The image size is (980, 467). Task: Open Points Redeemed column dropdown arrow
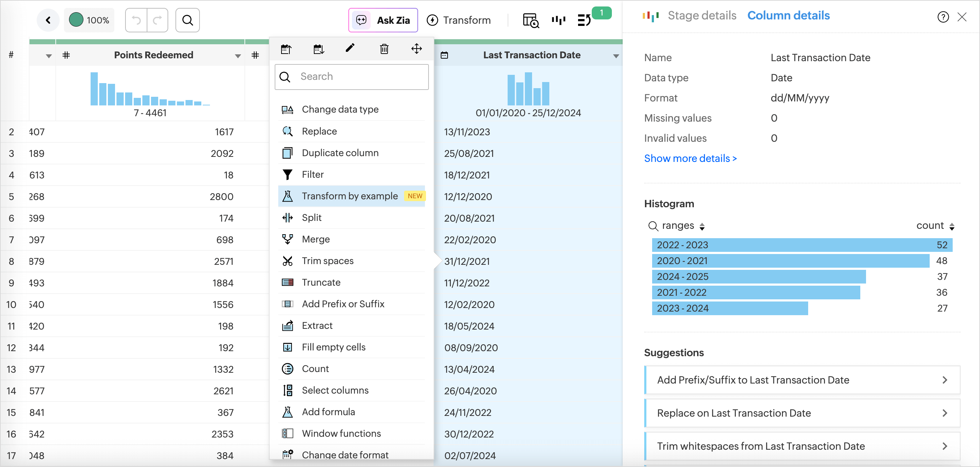pos(238,56)
